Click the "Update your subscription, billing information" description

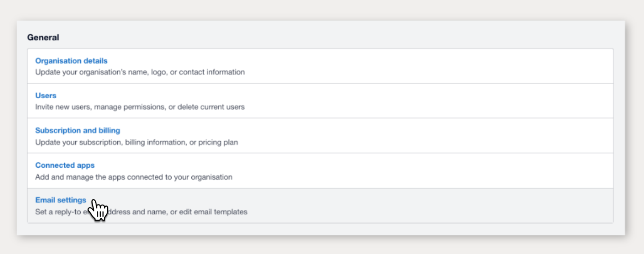[x=111, y=142]
